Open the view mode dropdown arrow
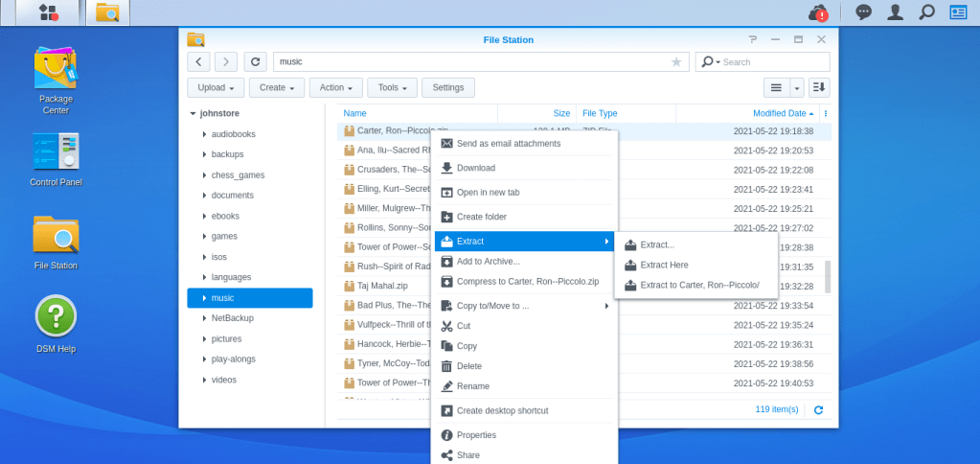This screenshot has width=980, height=464. 797,87
